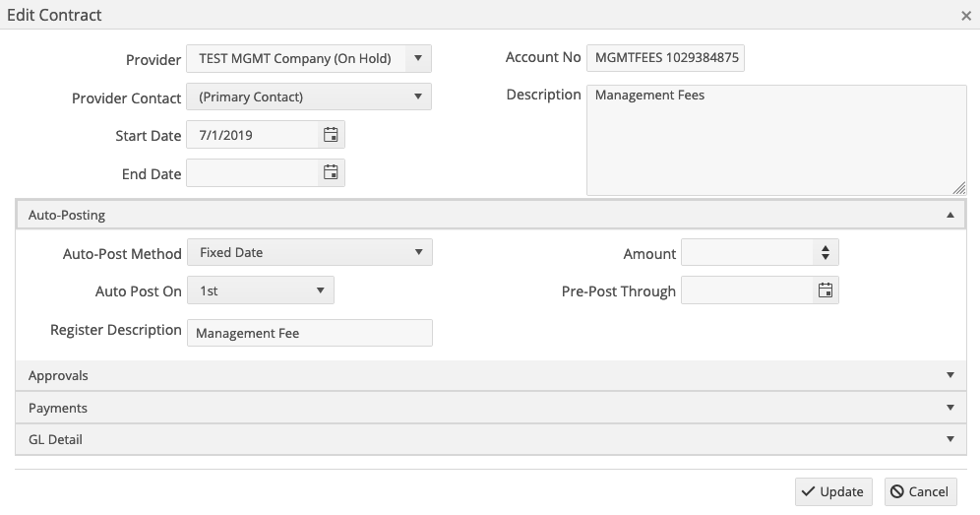
Task: Expand the GL Detail section
Action: click(491, 439)
